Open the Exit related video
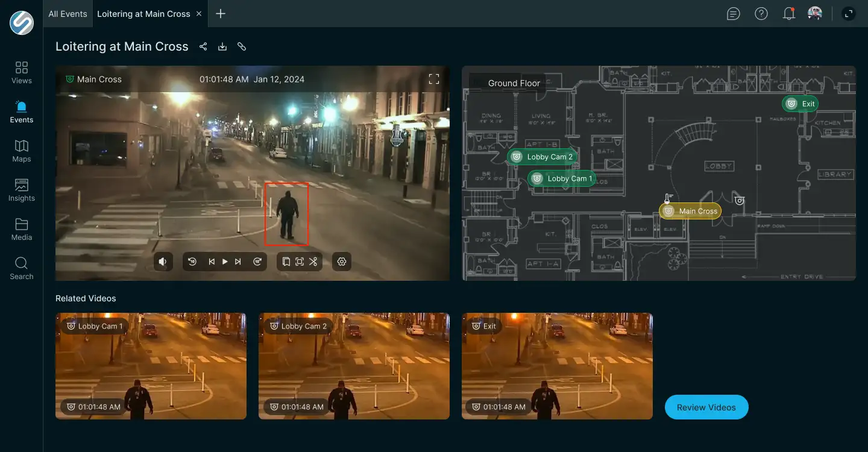The width and height of the screenshot is (868, 452). point(557,366)
